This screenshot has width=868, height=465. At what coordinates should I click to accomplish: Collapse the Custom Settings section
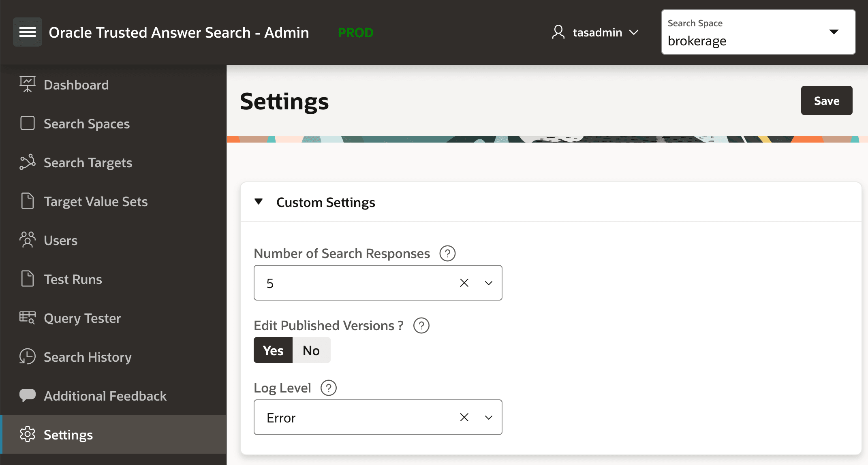tap(259, 202)
